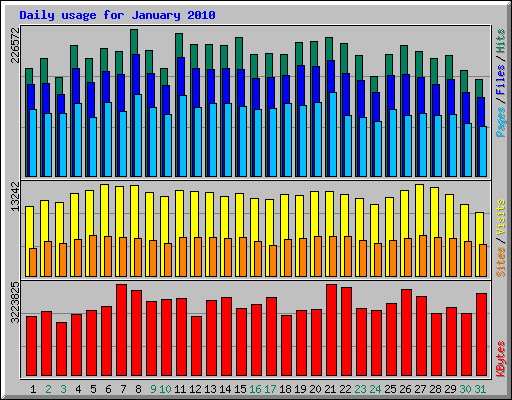Click day label 25 on x-axis
Image resolution: width=512 pixels, height=400 pixels.
click(390, 389)
